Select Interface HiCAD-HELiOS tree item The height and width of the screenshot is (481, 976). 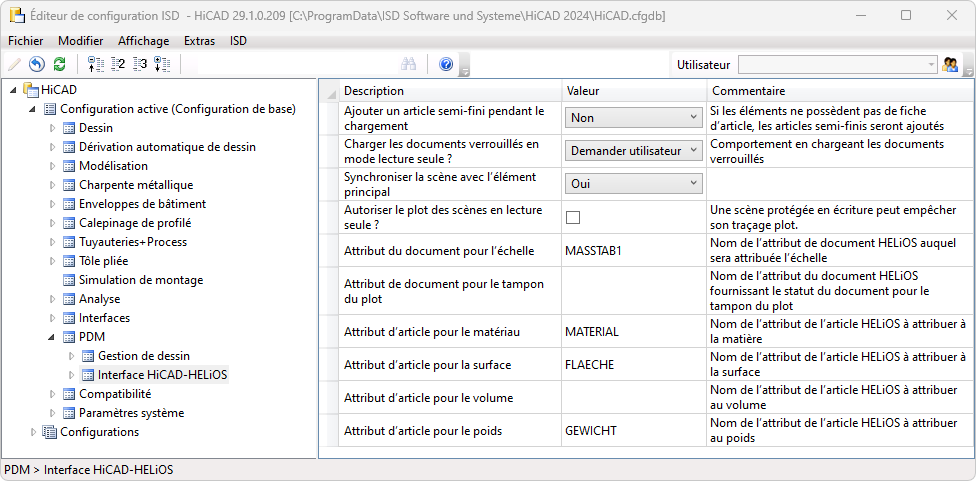(162, 375)
